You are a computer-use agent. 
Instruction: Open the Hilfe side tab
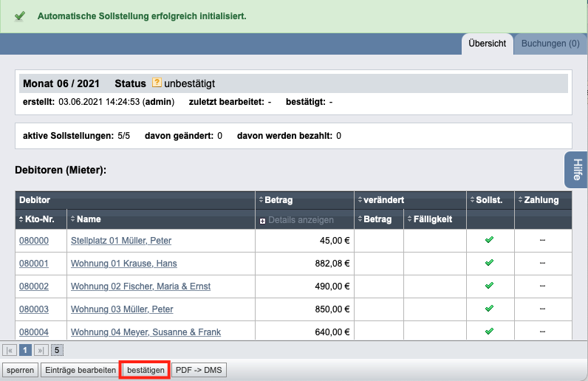coord(576,170)
